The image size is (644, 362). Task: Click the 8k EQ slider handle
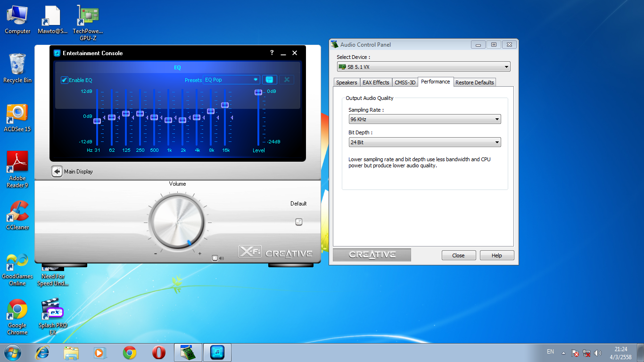point(211,111)
